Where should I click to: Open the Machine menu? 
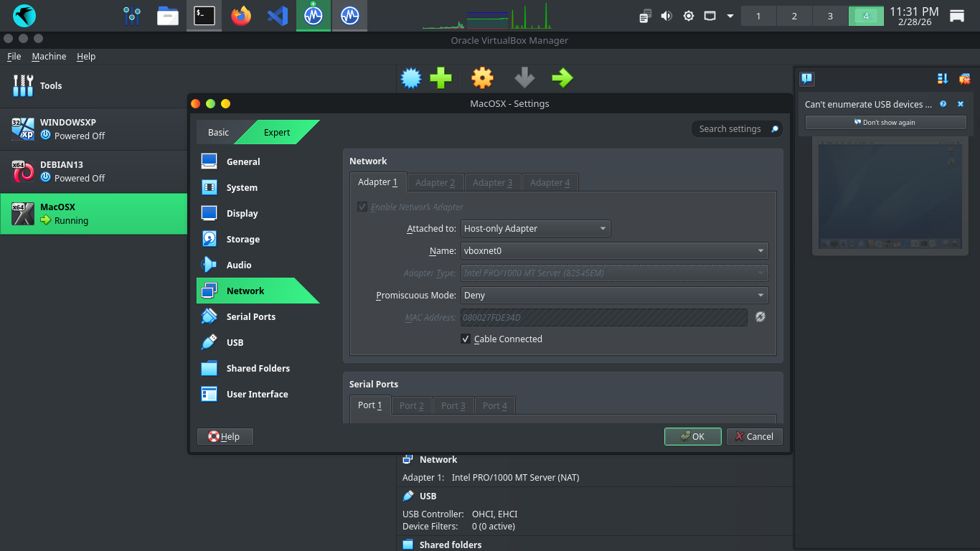tap(49, 56)
